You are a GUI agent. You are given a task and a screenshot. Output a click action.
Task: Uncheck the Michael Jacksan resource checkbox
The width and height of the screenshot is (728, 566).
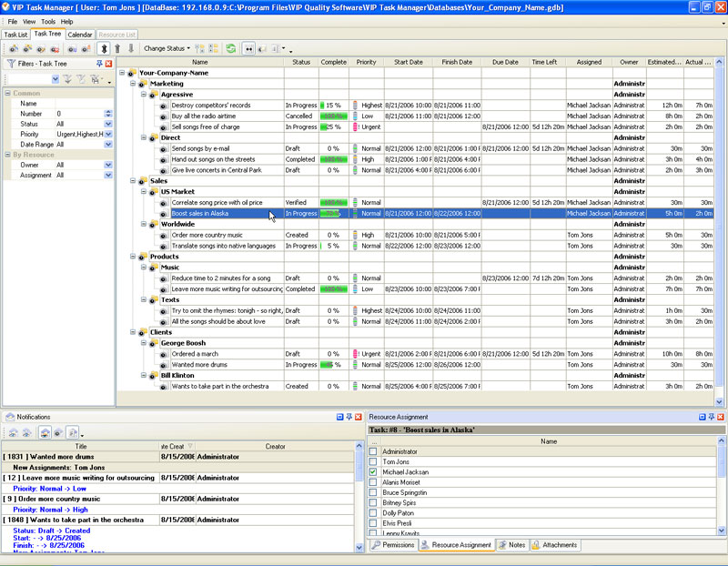pos(373,472)
